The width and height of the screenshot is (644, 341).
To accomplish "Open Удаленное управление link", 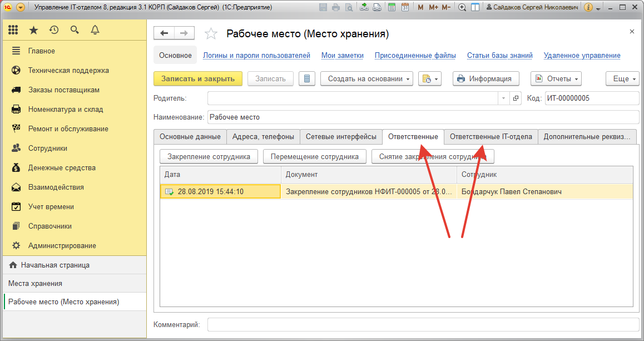I will pos(582,56).
